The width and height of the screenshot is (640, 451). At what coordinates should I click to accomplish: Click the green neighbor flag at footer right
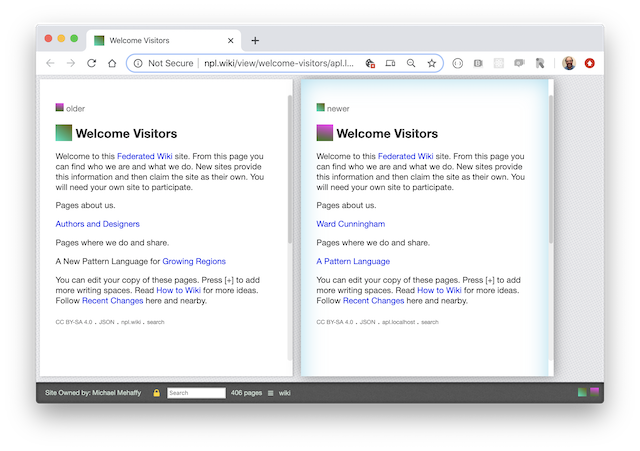coord(582,392)
